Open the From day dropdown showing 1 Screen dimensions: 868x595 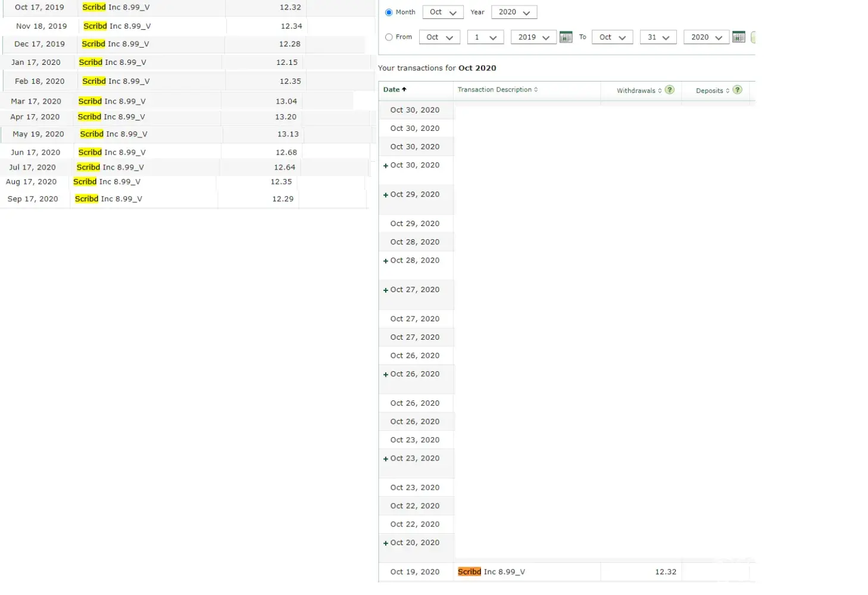[x=485, y=37]
